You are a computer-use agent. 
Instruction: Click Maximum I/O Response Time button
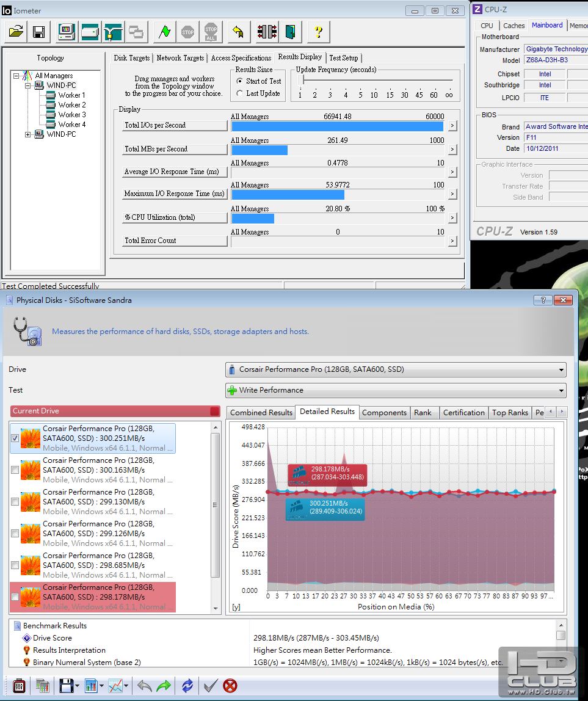[x=175, y=194]
